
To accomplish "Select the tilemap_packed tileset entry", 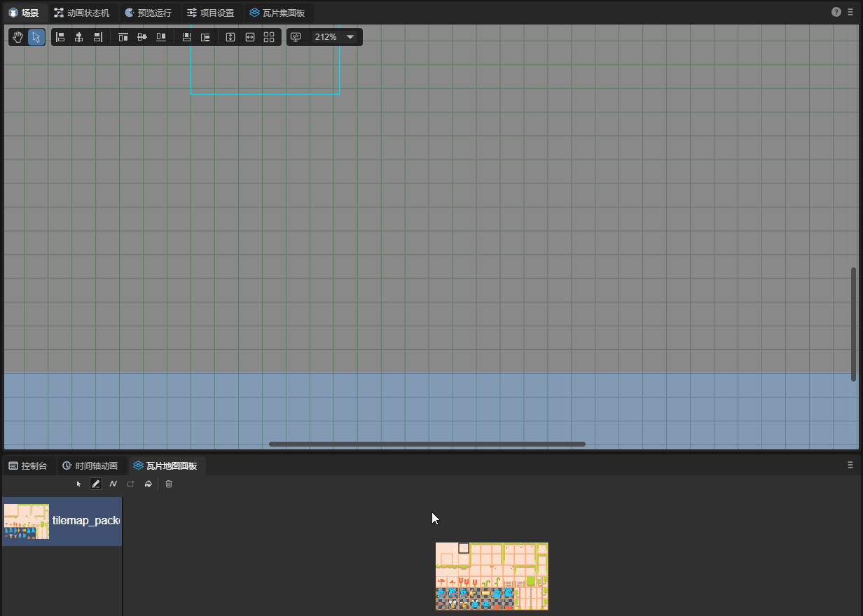I will click(x=62, y=521).
